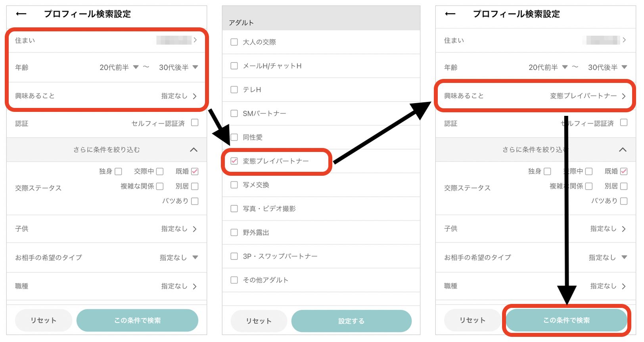Toggle セルフィー認証済 checkbox in the left panel
Screen dimensions: 644x342
pyautogui.click(x=195, y=123)
